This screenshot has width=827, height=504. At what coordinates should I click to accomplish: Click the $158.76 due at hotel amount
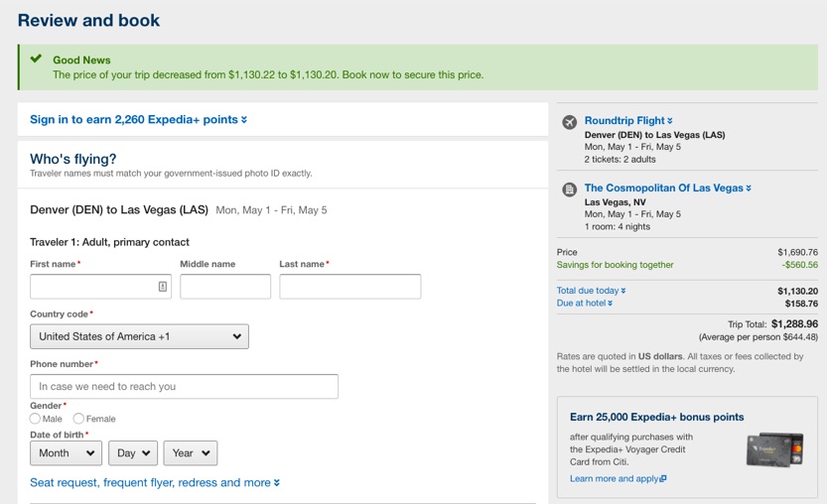click(802, 304)
